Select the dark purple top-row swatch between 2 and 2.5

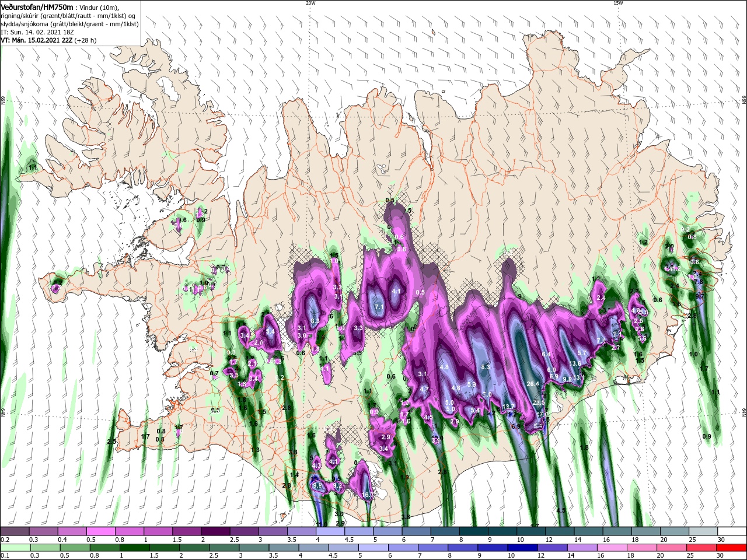[215, 531]
